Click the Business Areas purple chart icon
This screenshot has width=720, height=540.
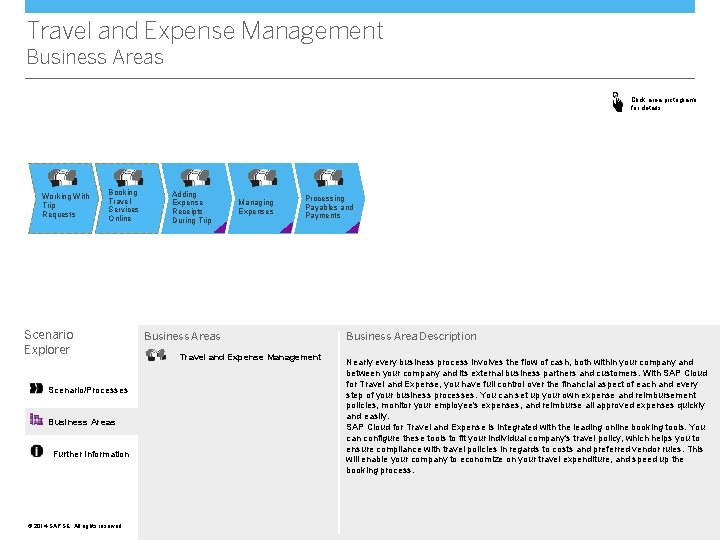point(36,419)
